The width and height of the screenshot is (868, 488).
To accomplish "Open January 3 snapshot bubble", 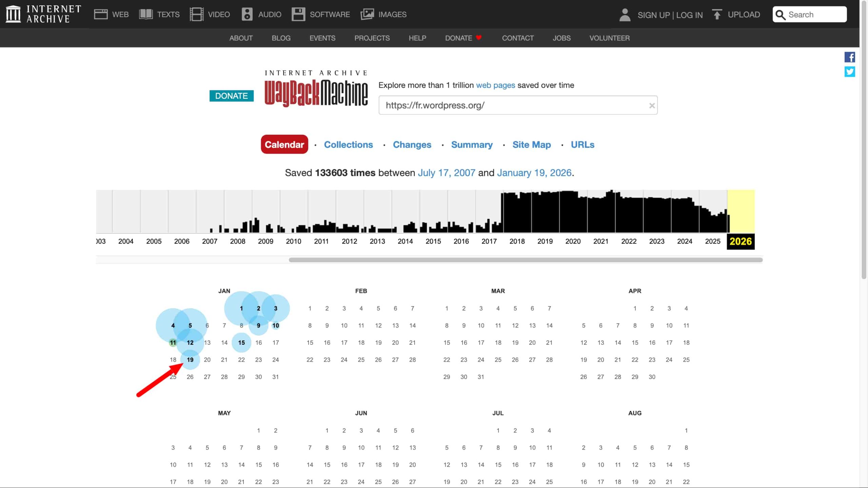I will tap(276, 308).
